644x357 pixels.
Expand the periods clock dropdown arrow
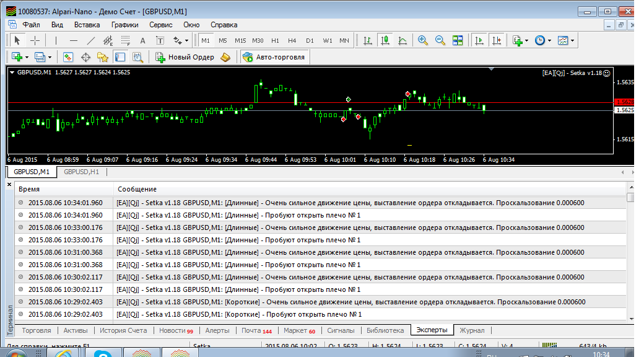[549, 40]
